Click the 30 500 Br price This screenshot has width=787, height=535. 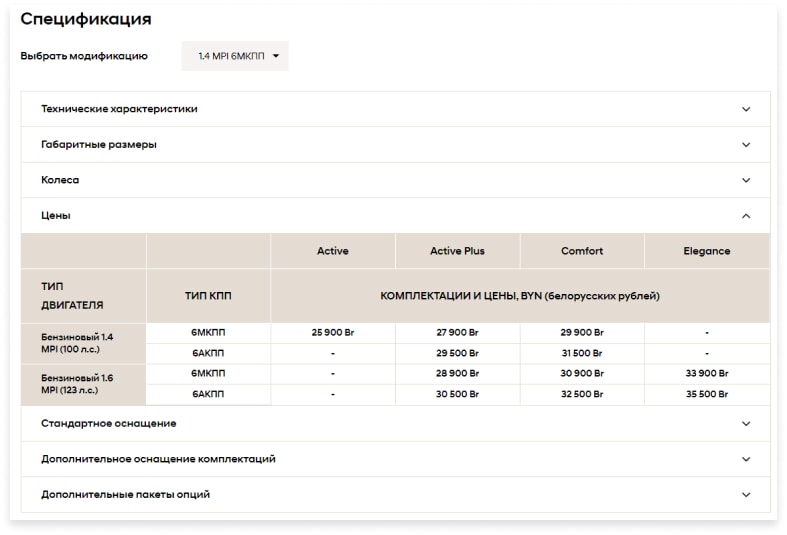[457, 394]
